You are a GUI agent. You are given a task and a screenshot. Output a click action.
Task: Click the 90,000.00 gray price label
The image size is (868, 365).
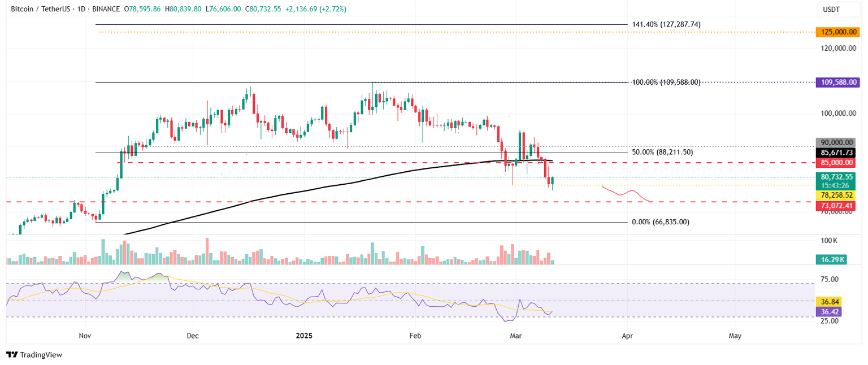(x=835, y=143)
